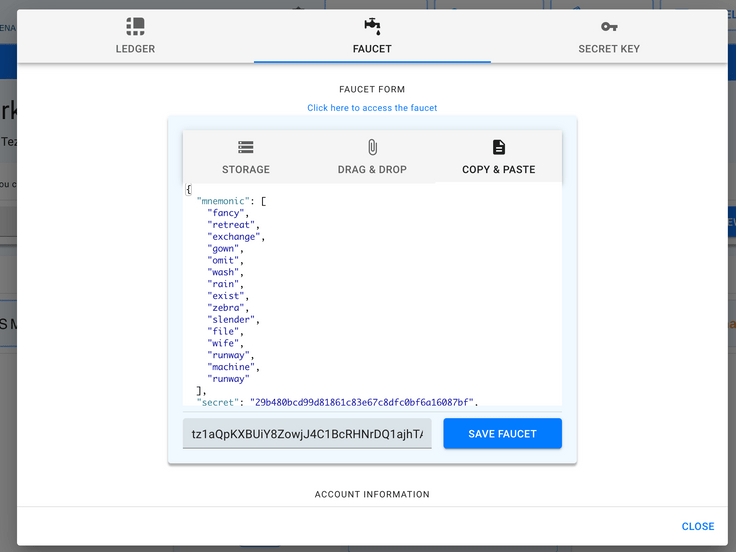Click the ACCOUNT INFORMATION heading
The height and width of the screenshot is (552, 736).
click(372, 494)
